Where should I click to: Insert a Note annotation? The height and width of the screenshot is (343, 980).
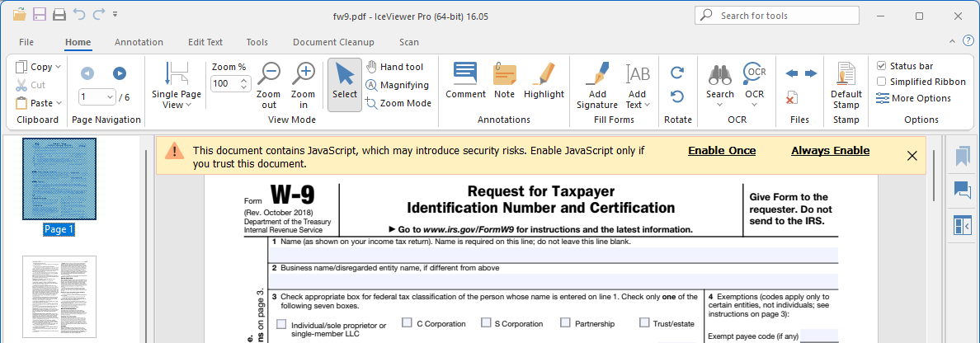click(x=504, y=81)
